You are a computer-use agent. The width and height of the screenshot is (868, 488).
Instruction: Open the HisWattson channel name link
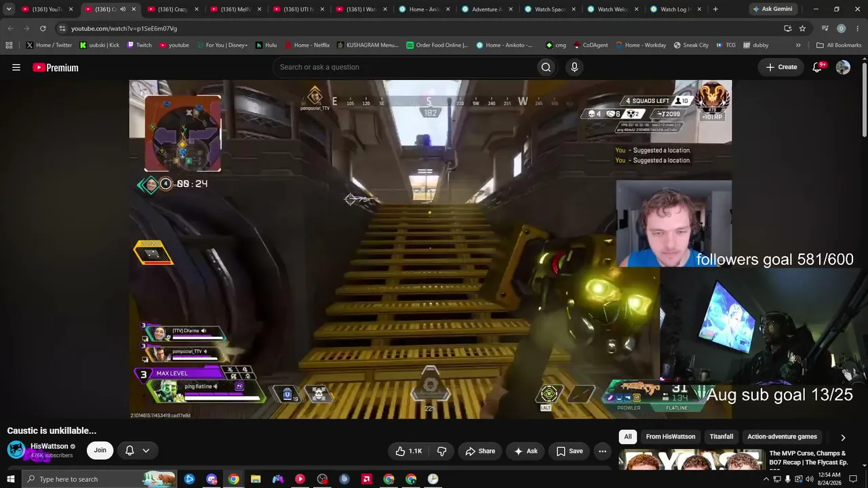click(x=50, y=446)
